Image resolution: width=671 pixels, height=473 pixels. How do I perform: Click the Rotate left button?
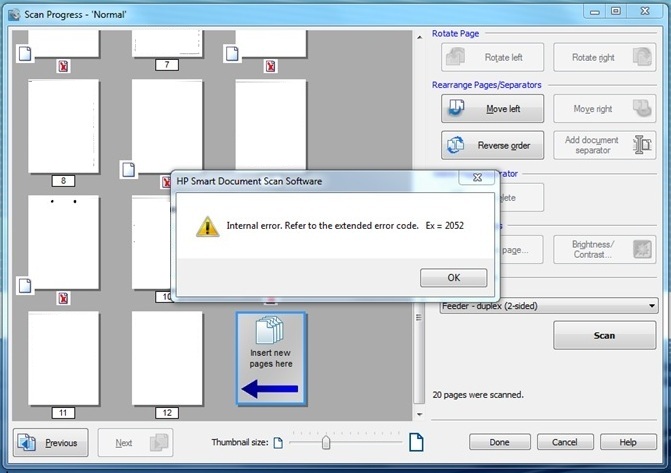pos(493,57)
